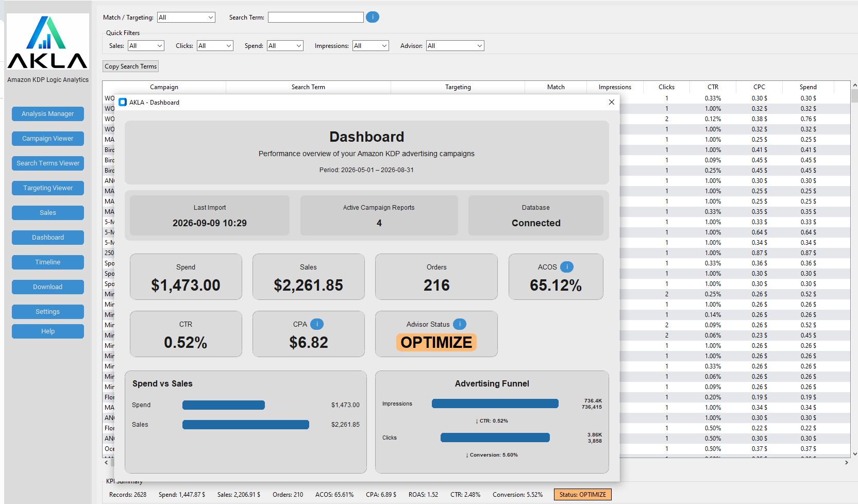Click the Copy Search Terms button

click(x=130, y=66)
